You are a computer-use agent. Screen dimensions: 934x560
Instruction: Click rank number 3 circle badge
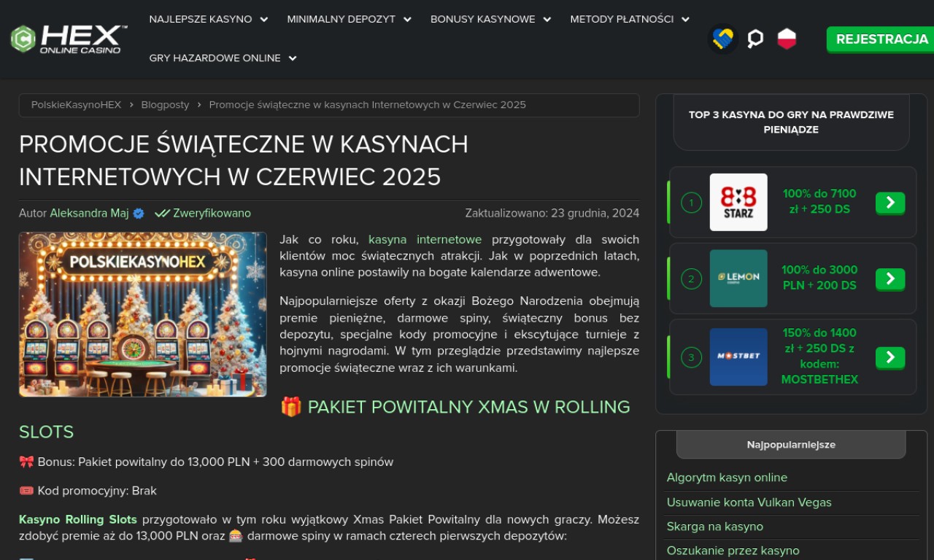(691, 357)
